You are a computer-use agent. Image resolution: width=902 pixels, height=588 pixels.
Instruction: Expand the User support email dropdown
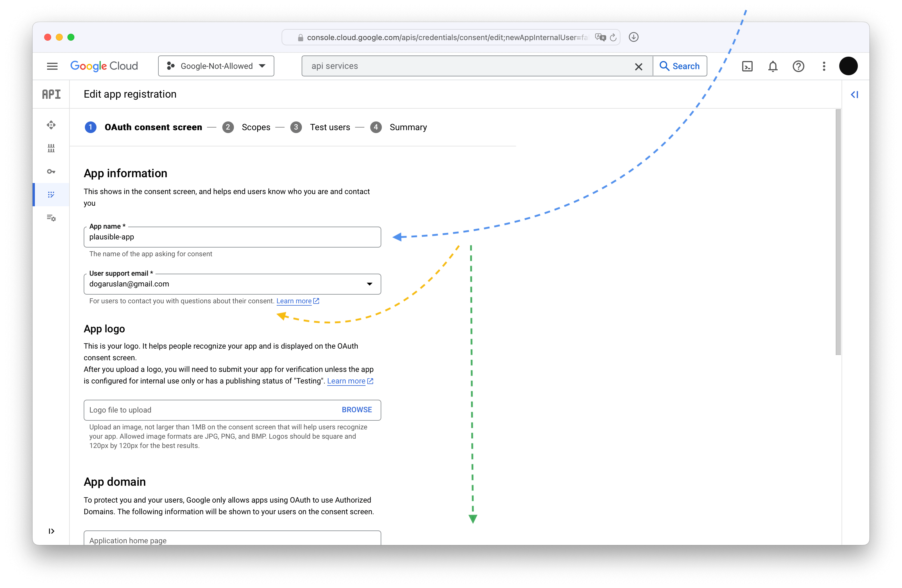(x=369, y=284)
